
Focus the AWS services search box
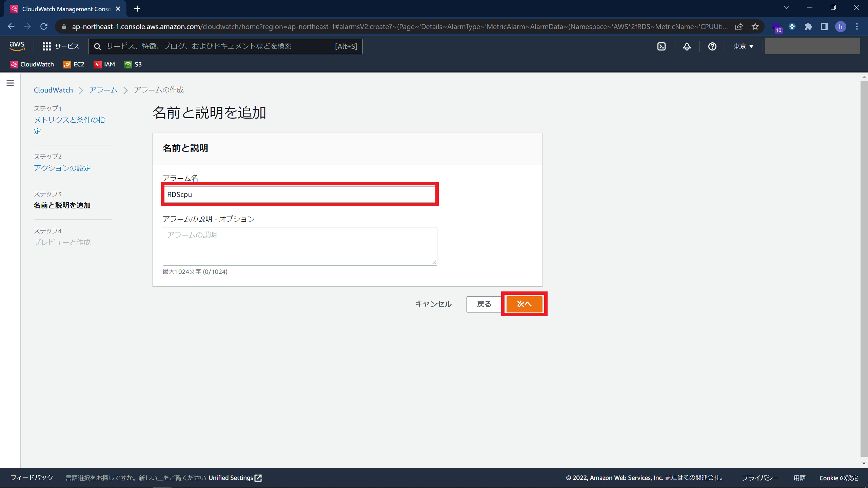coord(225,46)
